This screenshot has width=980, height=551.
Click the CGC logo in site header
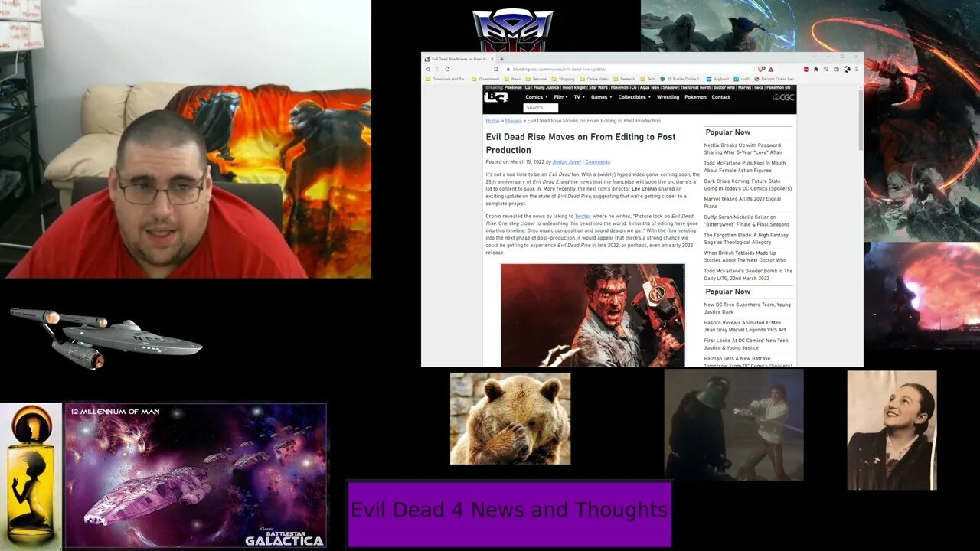click(x=783, y=97)
